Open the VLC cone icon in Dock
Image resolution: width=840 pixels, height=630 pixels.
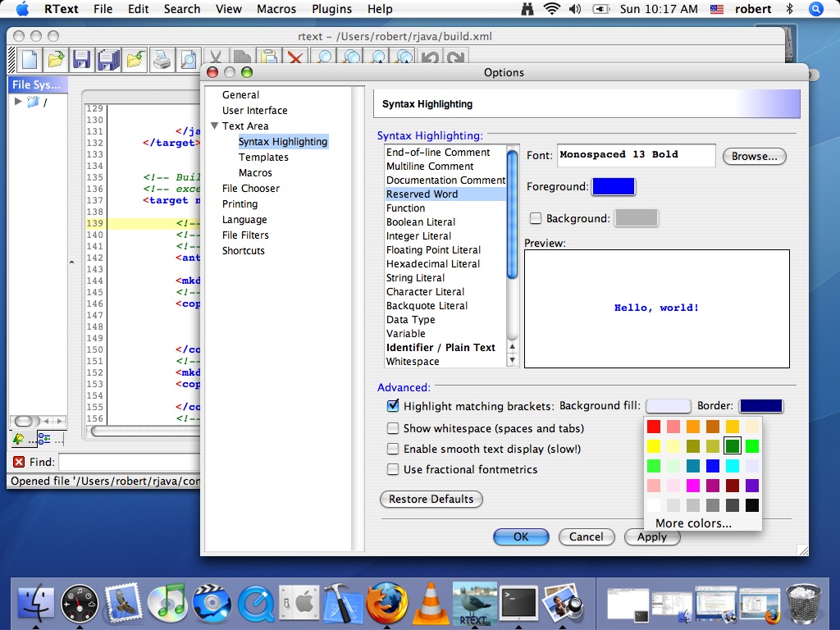(x=430, y=605)
